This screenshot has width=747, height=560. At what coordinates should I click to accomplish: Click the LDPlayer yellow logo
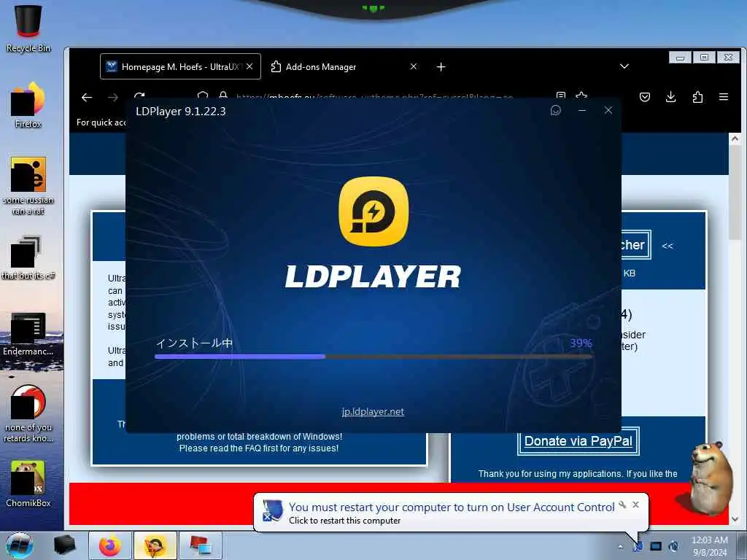point(373,211)
